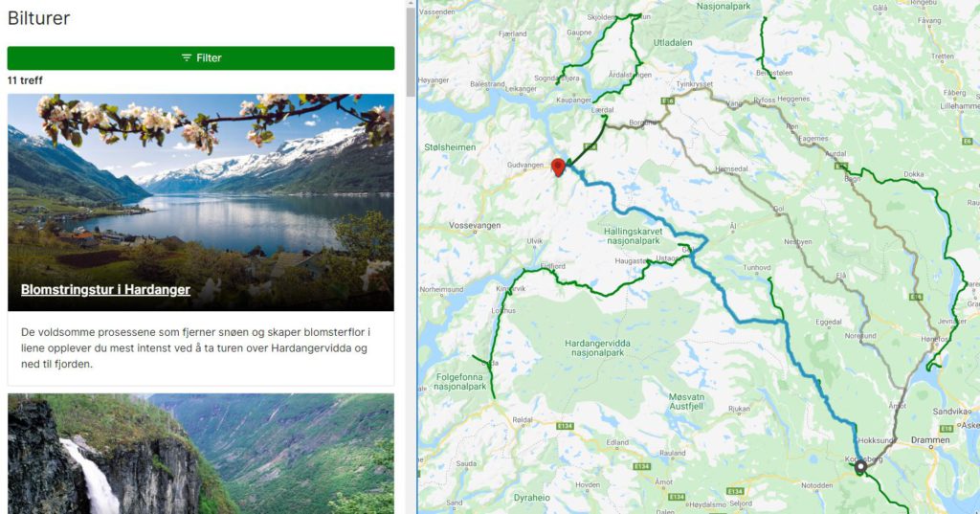This screenshot has width=980, height=514.
Task: Open the waterfall cliff tour photo
Action: point(201,454)
